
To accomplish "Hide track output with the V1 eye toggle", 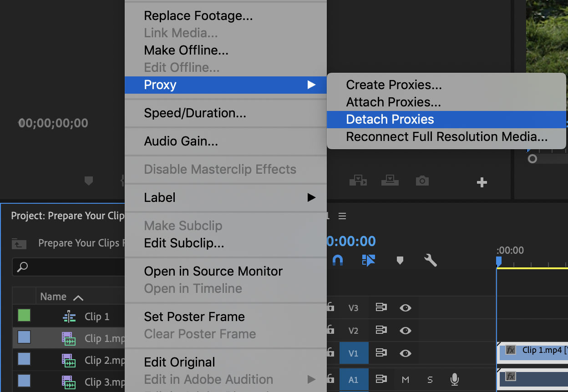I will [406, 353].
